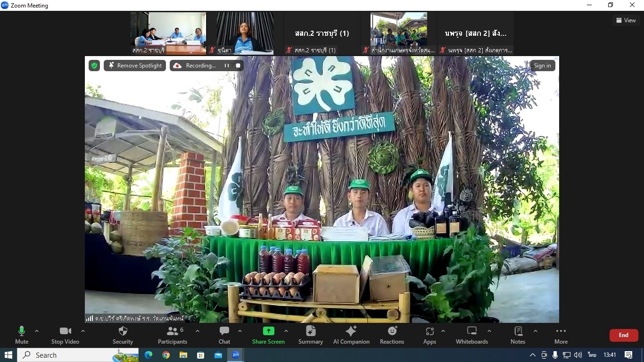Open the Notes tool

[x=518, y=335]
